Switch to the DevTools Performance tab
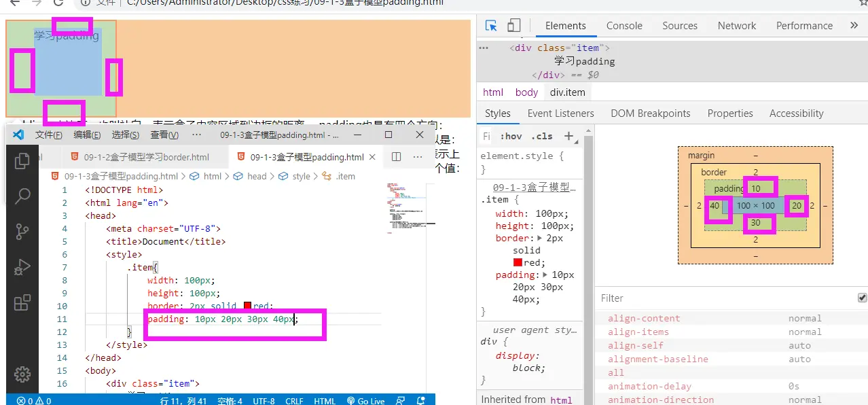This screenshot has height=405, width=868. 804,26
